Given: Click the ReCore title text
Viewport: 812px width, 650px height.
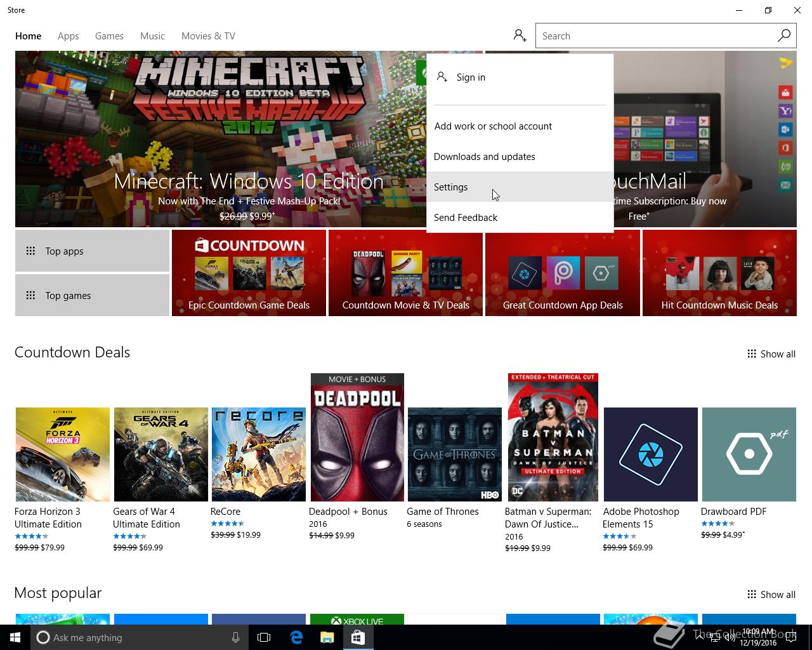Looking at the screenshot, I should click(225, 511).
